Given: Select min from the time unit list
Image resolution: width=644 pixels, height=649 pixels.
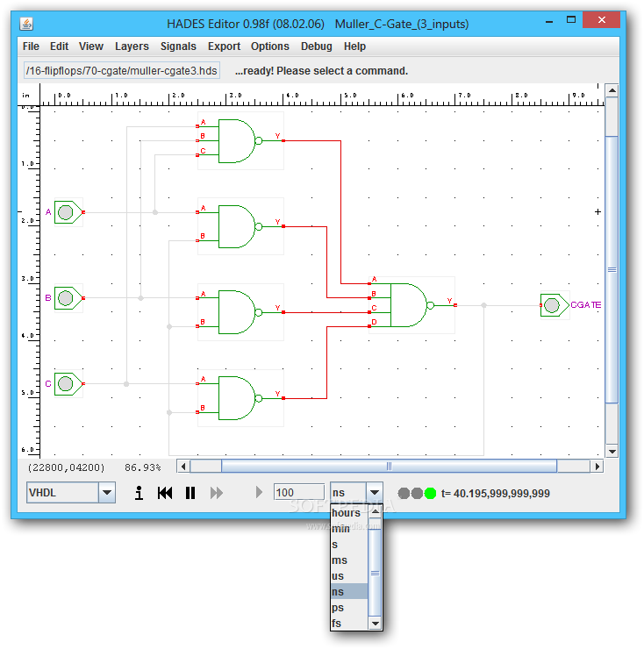Looking at the screenshot, I should click(x=349, y=529).
